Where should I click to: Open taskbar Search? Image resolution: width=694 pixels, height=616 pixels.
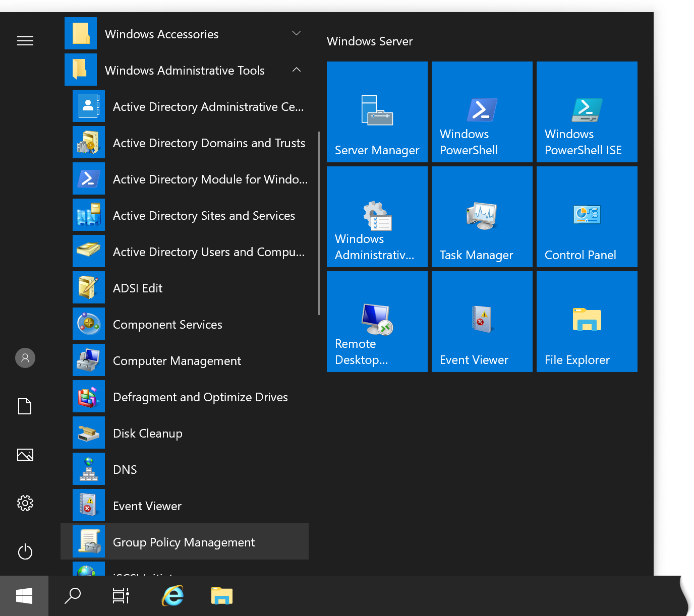point(73,596)
